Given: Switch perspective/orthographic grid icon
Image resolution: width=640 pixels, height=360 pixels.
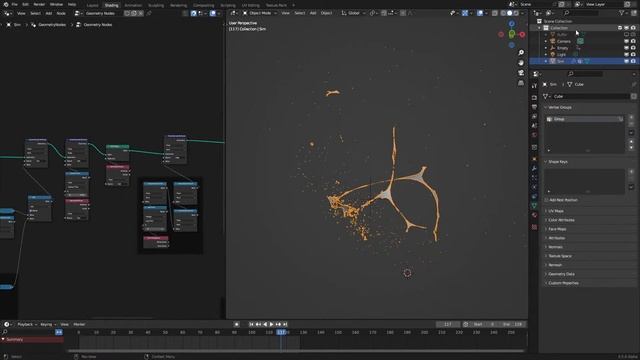Looking at the screenshot, I should 521,83.
